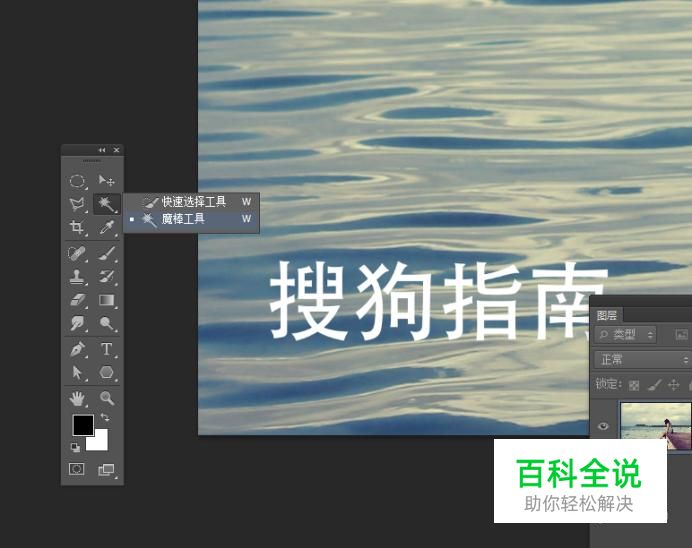Select the layer thumbnail in layers panel
The height and width of the screenshot is (548, 692).
[x=656, y=420]
